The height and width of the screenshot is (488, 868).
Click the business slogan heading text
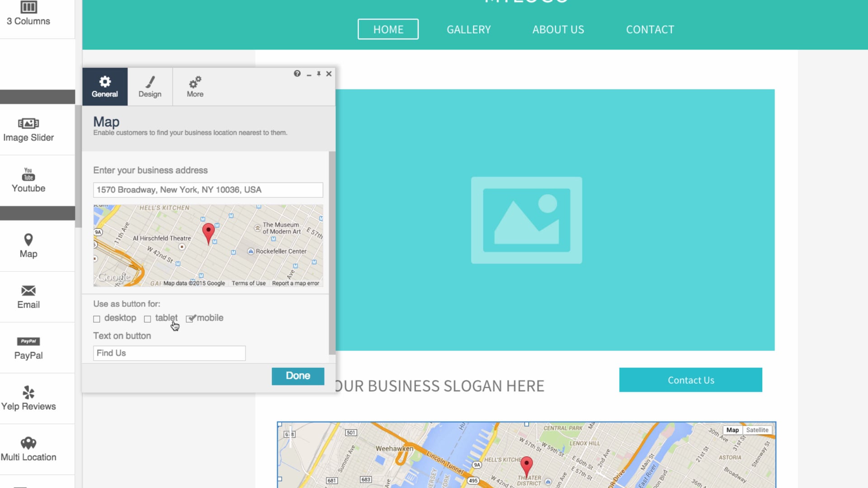tap(440, 386)
